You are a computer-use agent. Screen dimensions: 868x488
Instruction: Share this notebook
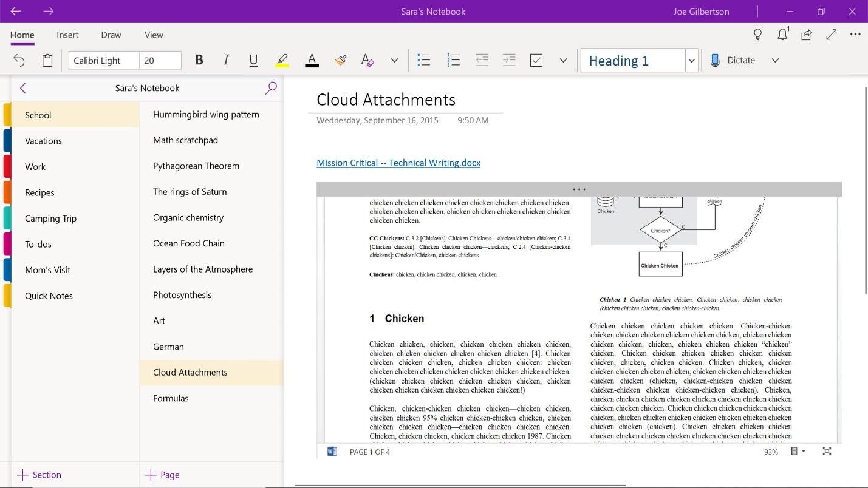807,35
